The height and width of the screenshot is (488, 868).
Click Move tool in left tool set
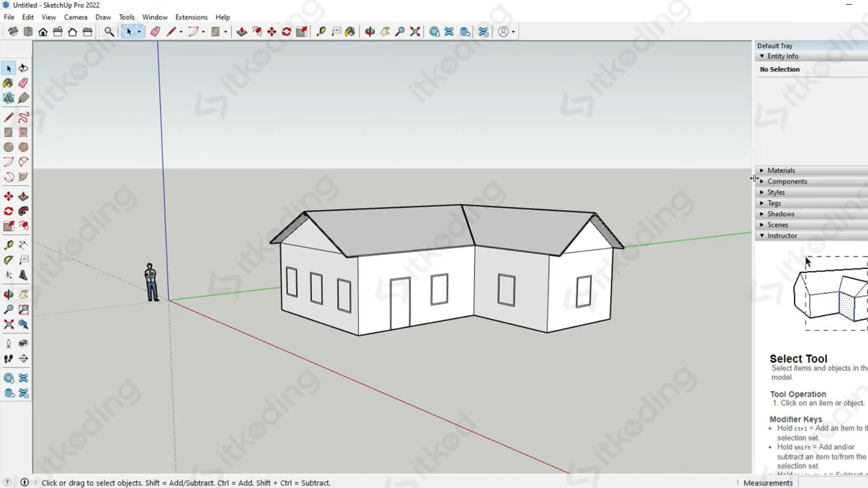tap(8, 197)
